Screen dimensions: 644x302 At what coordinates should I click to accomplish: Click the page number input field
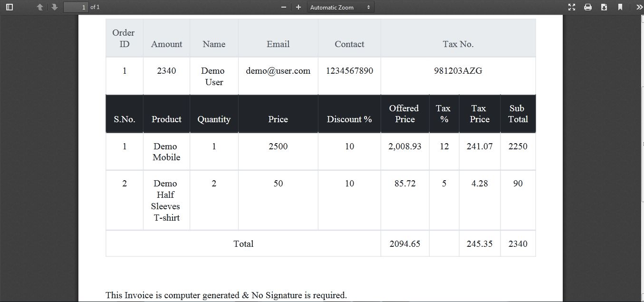tap(76, 7)
